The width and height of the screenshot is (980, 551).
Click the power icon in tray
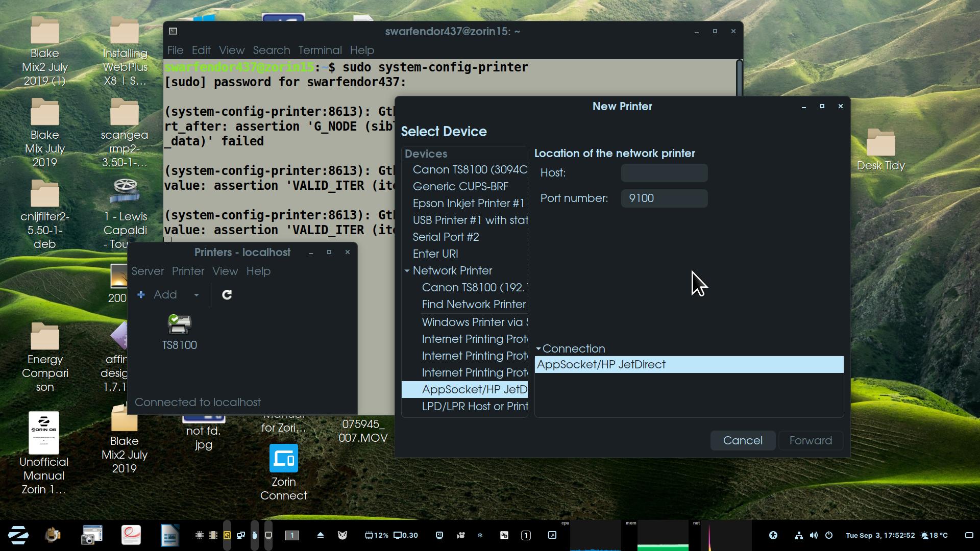tap(829, 535)
